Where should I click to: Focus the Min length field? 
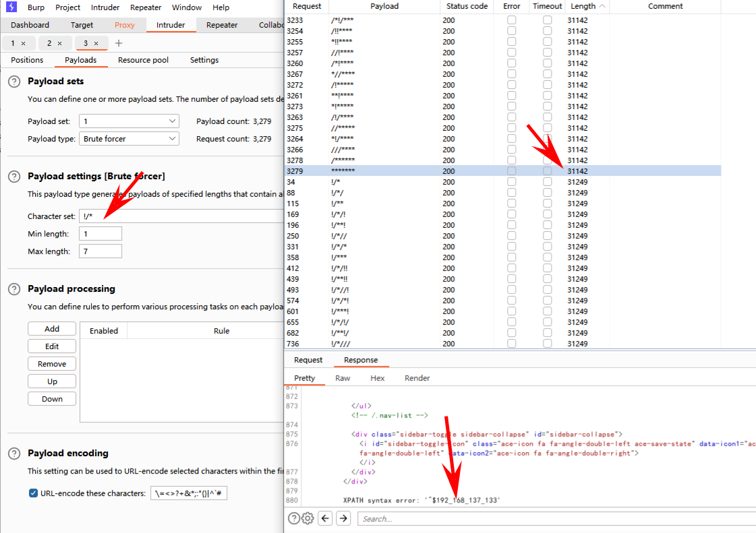(100, 234)
